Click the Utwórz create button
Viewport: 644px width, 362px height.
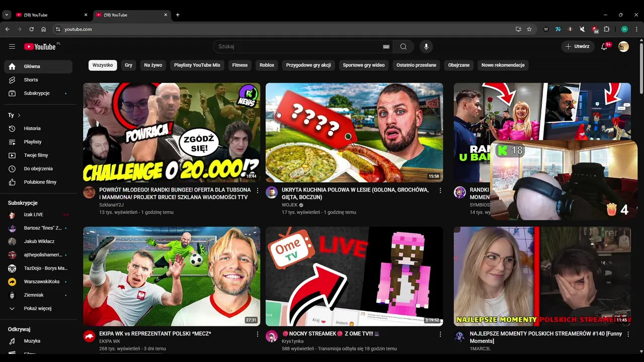pyautogui.click(x=577, y=46)
